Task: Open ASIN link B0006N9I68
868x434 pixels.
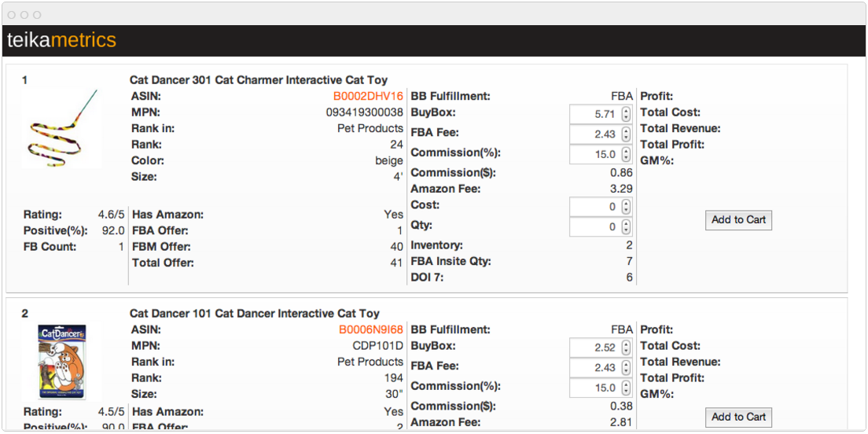Action: tap(371, 330)
